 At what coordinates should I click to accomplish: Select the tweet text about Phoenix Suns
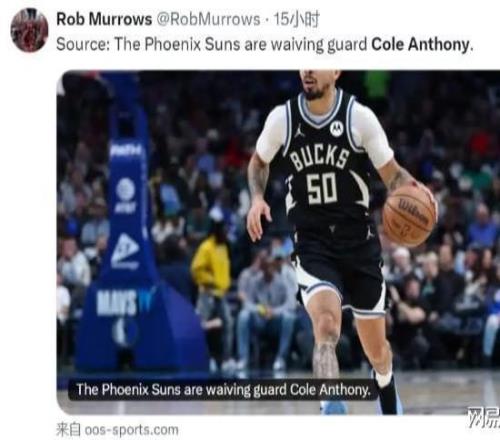[265, 44]
